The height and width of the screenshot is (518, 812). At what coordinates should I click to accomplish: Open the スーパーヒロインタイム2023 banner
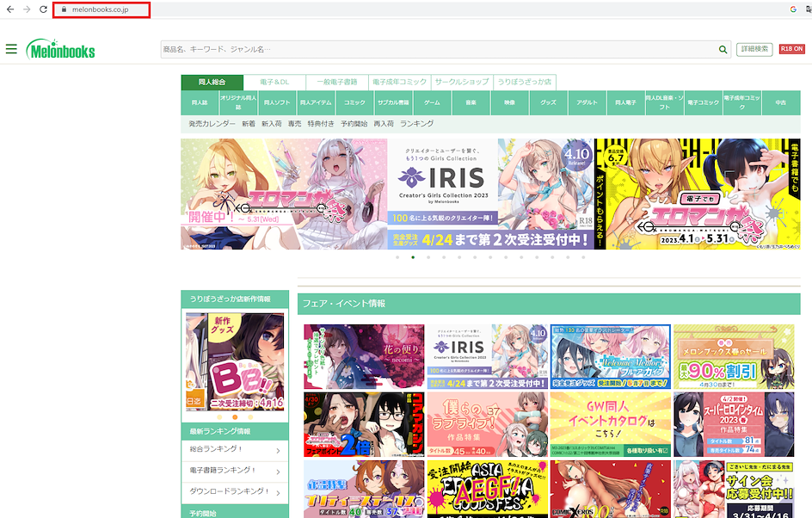click(734, 424)
